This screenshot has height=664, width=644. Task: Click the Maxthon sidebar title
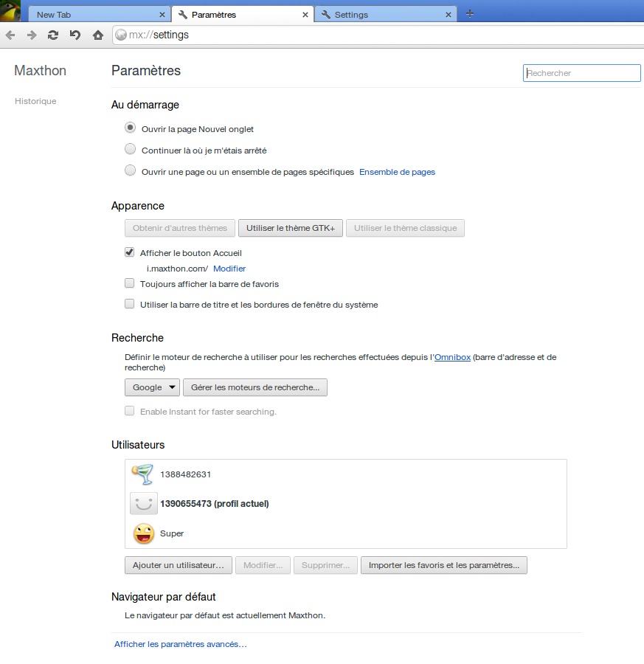click(x=41, y=70)
